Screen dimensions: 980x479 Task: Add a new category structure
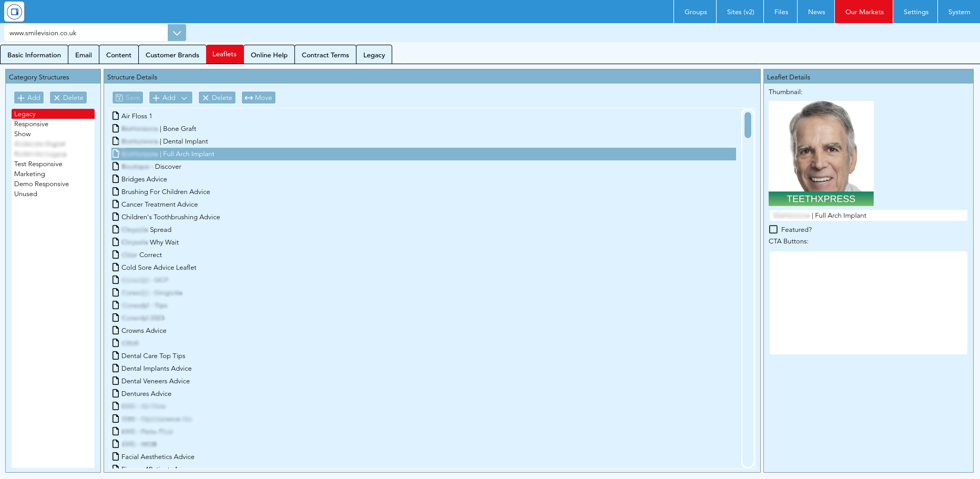[x=29, y=98]
